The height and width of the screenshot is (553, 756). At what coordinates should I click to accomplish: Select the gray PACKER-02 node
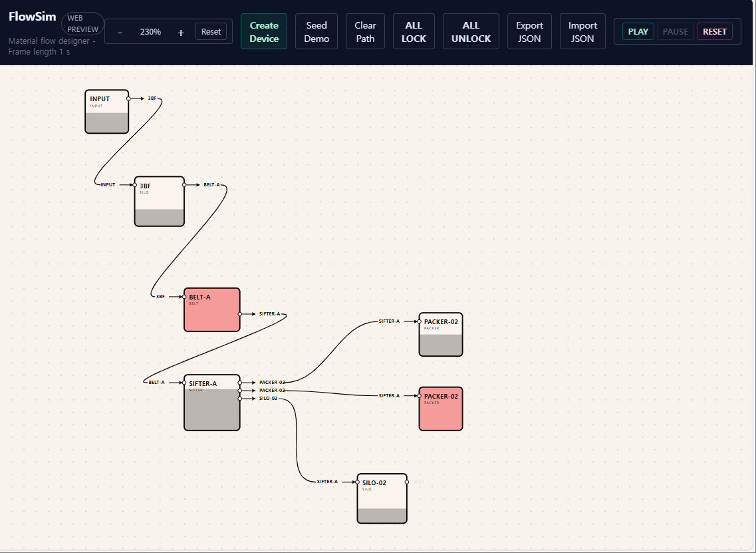(x=440, y=335)
